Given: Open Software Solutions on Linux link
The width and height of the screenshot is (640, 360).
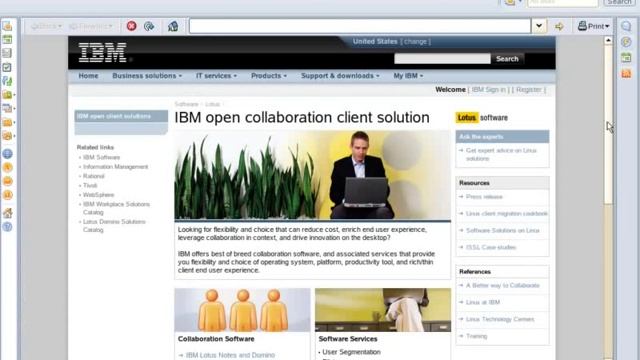Looking at the screenshot, I should (x=502, y=231).
